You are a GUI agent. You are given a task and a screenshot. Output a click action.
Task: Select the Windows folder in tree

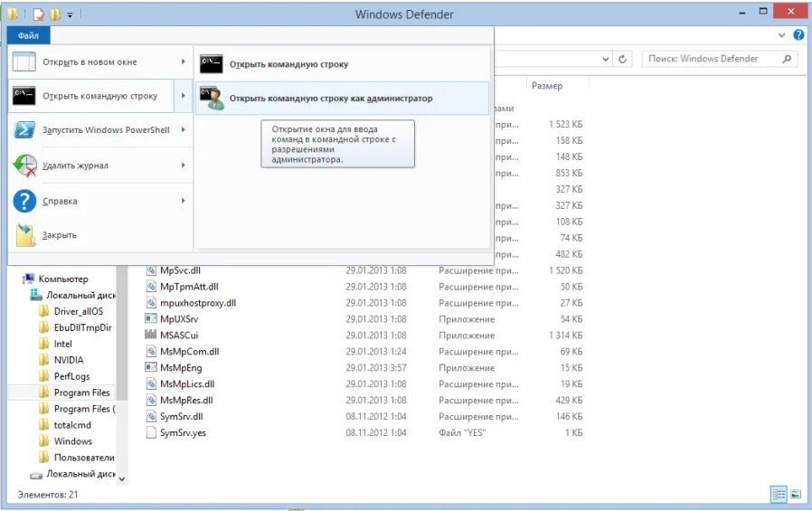tap(73, 441)
